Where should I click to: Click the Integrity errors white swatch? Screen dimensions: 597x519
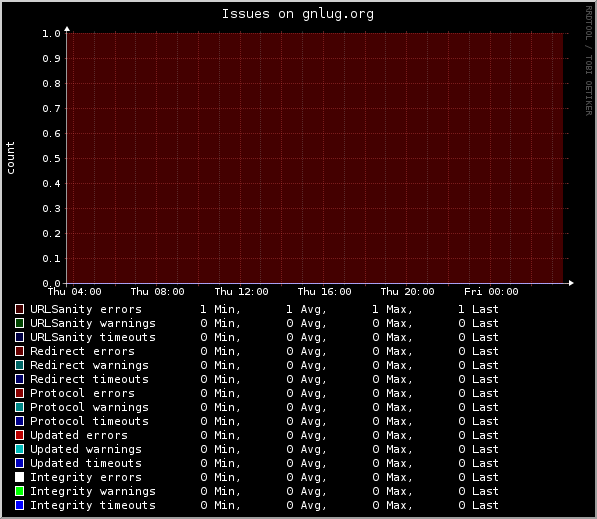[x=19, y=477]
